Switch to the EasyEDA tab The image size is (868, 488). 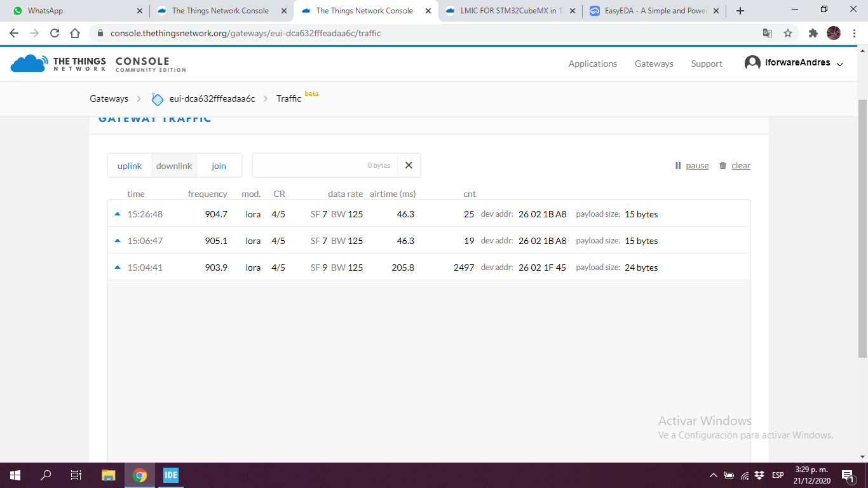655,11
